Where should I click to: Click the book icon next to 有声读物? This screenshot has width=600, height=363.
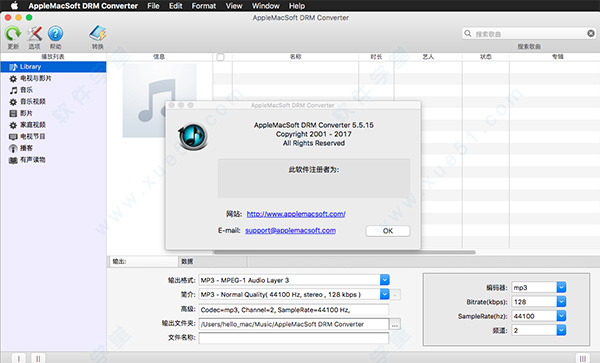coord(13,160)
